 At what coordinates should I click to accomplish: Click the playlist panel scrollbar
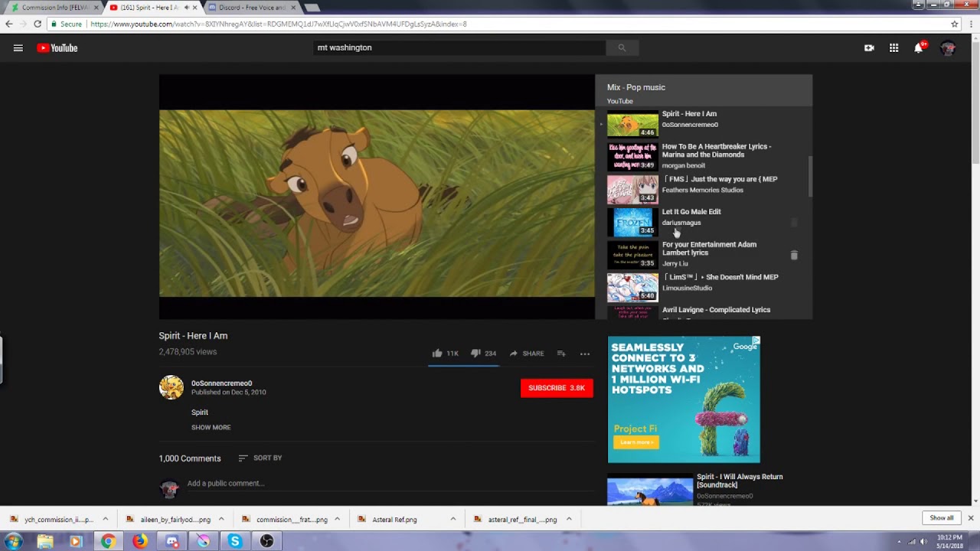pyautogui.click(x=809, y=177)
